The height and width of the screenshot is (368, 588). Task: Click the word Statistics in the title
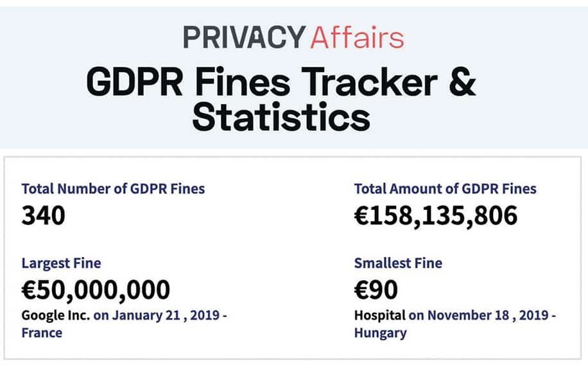[x=281, y=116]
